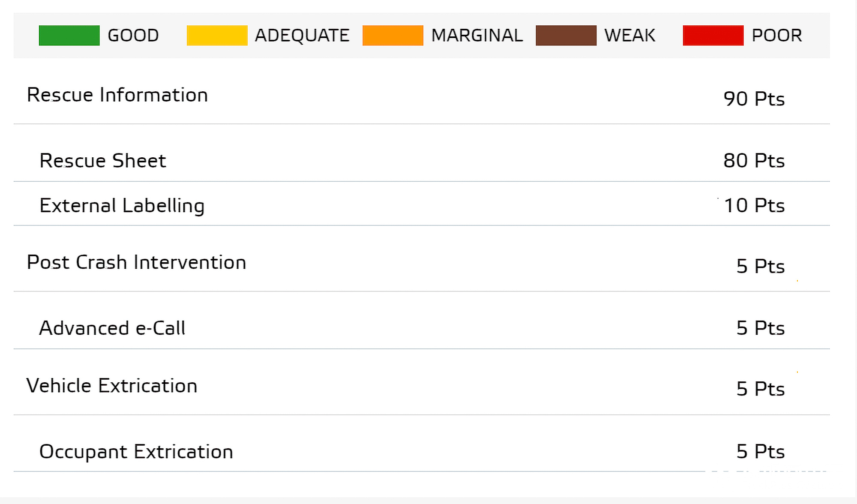This screenshot has height=504, width=857.
Task: Click the Post Crash Intervention 5 Pts score
Action: [760, 267]
